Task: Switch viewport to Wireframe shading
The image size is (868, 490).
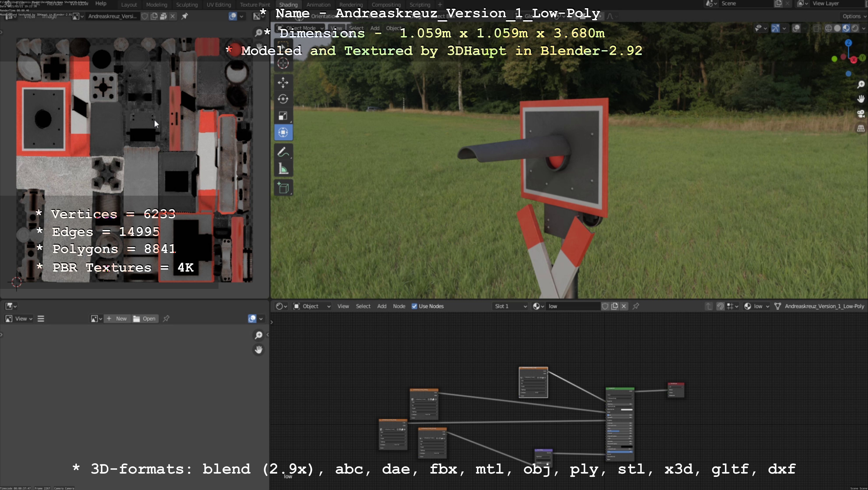Action: (x=828, y=28)
